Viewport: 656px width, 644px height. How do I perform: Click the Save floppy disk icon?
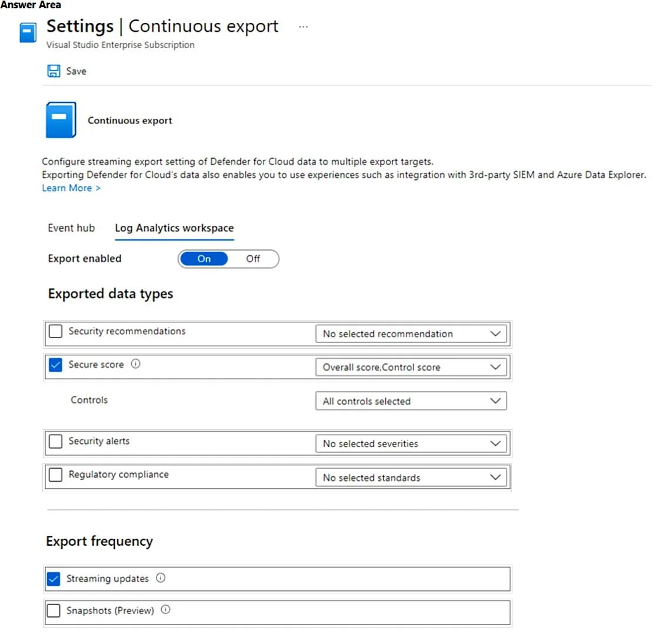point(54,71)
